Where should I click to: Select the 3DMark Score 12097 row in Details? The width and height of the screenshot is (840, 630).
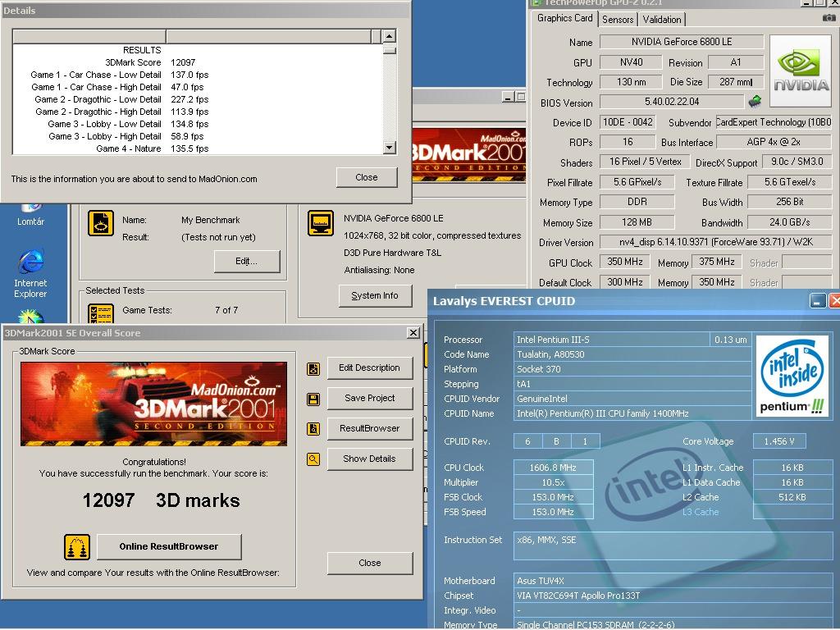(199, 62)
